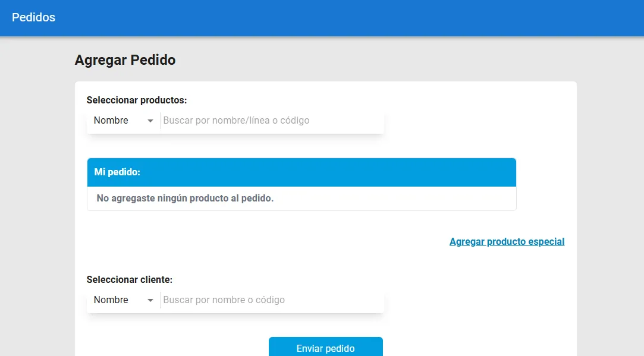Click the 'Agregar Pedido' heading
The width and height of the screenshot is (644, 356).
point(125,60)
